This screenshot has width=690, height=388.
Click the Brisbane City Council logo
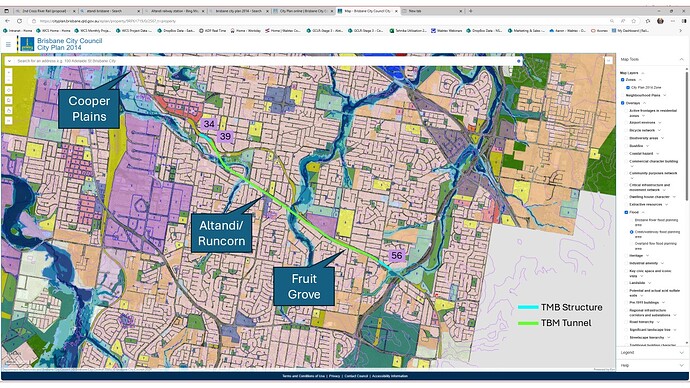(27, 44)
